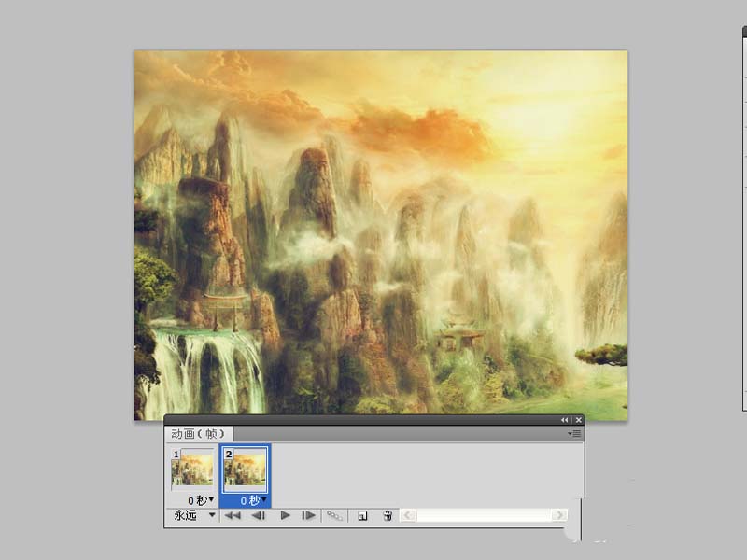The image size is (747, 560).
Task: Open the animation panel flyout menu
Action: click(x=574, y=433)
